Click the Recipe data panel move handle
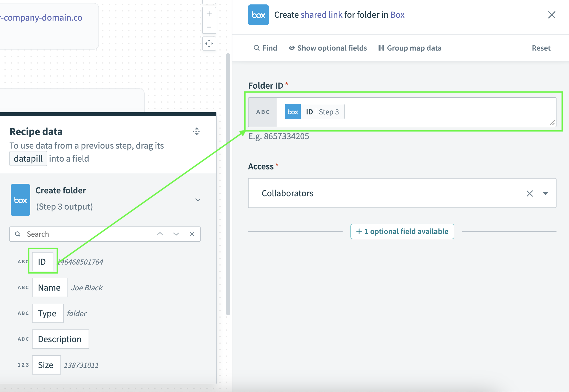Image resolution: width=569 pixels, height=392 pixels. tap(196, 131)
